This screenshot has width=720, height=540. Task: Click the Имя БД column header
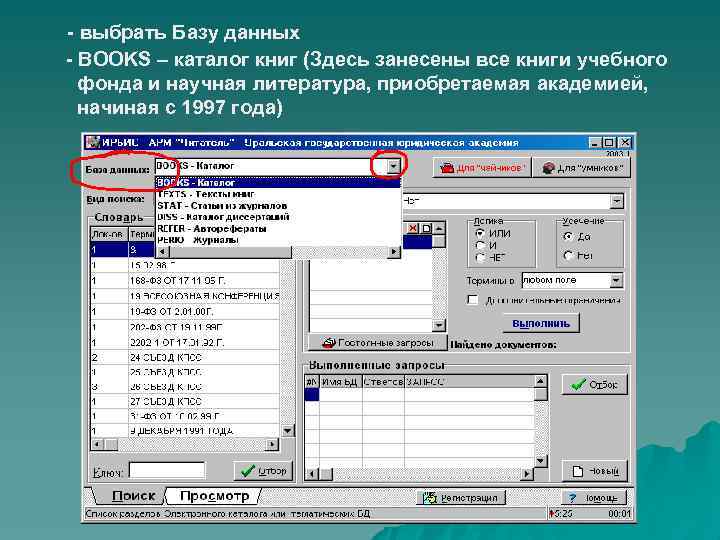[x=340, y=382]
